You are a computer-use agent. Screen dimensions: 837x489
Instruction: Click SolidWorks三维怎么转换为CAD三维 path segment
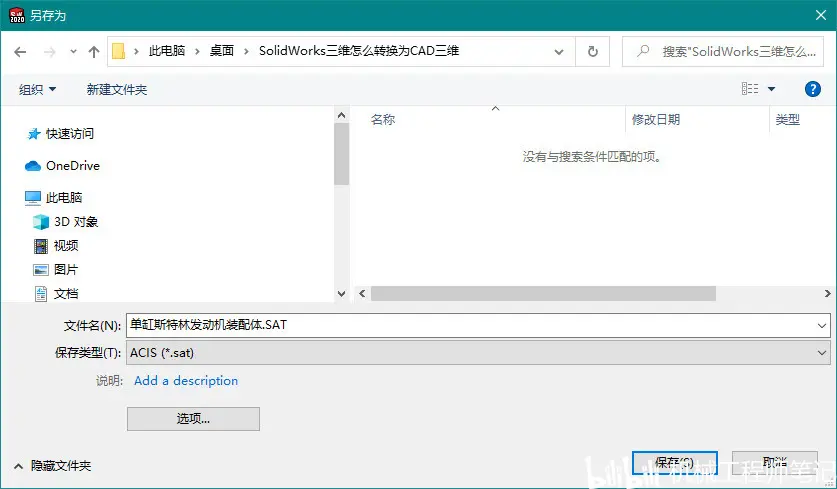(359, 51)
